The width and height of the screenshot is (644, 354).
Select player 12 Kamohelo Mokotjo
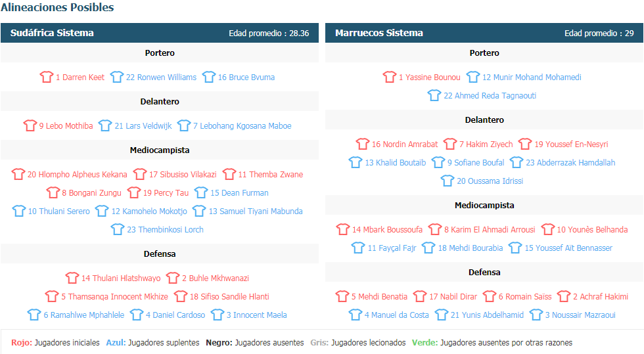pyautogui.click(x=149, y=211)
